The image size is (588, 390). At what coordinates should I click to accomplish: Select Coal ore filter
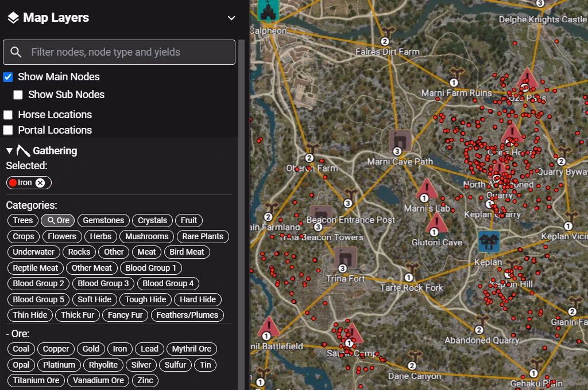coord(21,349)
